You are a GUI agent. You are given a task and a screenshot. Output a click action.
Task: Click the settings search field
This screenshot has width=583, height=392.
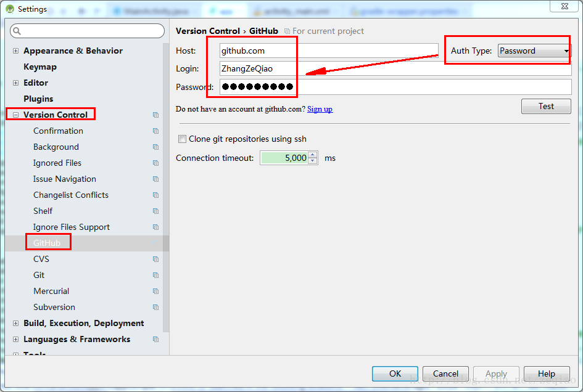(x=88, y=31)
